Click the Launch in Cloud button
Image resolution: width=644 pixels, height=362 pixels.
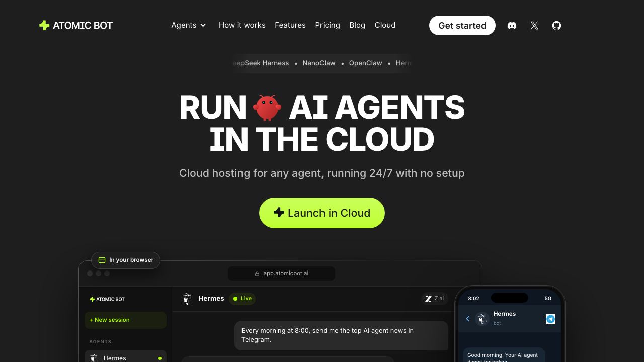point(322,213)
